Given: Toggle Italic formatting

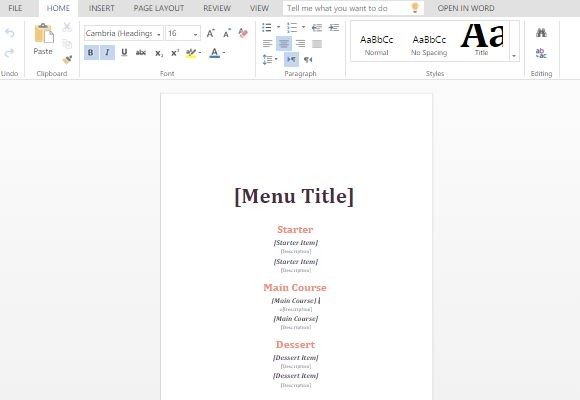Looking at the screenshot, I should click(x=107, y=53).
